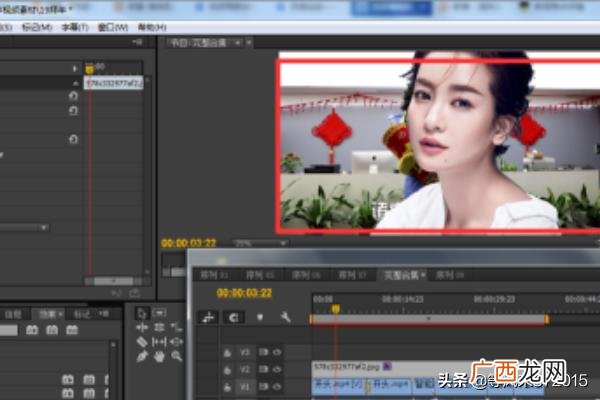Click the fx badge on the V2 png clip
The width and height of the screenshot is (600, 400).
click(387, 366)
